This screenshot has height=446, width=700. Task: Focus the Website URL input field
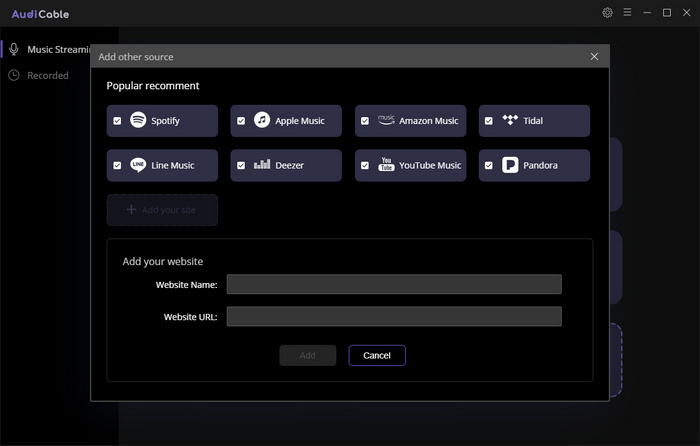coord(394,316)
